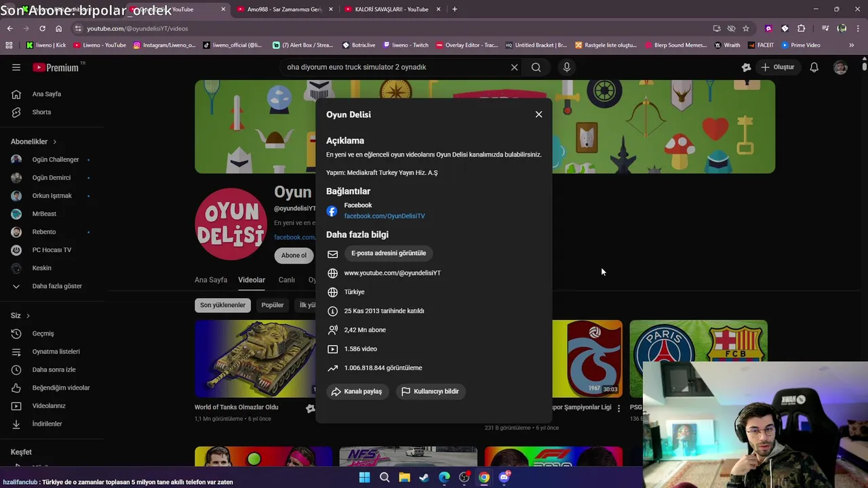
Task: Open the liweno | Kick bookmark
Action: 46,45
